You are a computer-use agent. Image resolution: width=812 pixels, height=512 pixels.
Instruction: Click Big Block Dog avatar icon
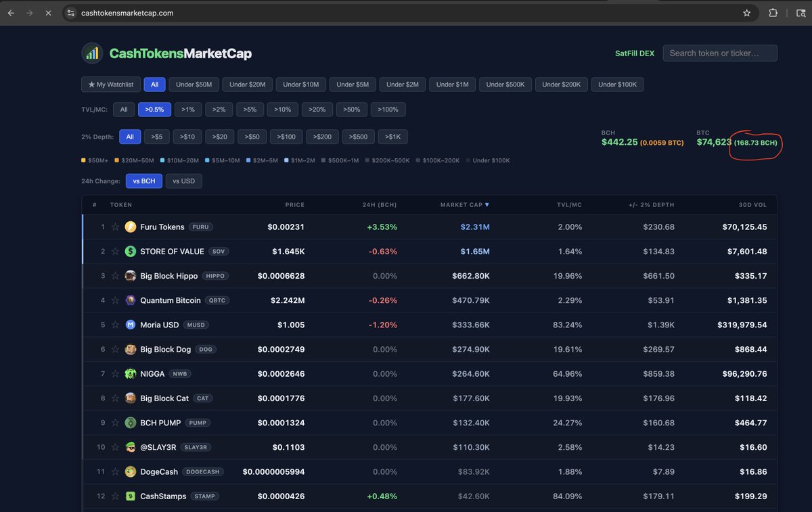[x=131, y=350]
